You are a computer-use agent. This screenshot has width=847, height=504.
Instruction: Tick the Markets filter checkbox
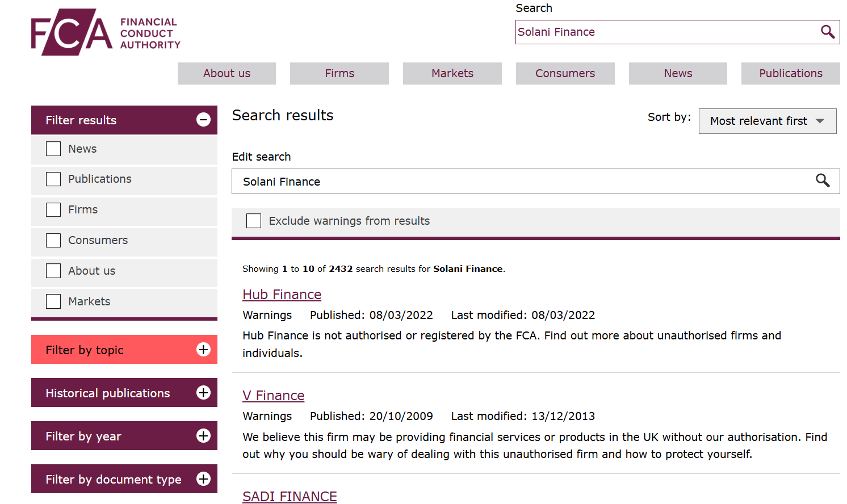pyautogui.click(x=53, y=301)
